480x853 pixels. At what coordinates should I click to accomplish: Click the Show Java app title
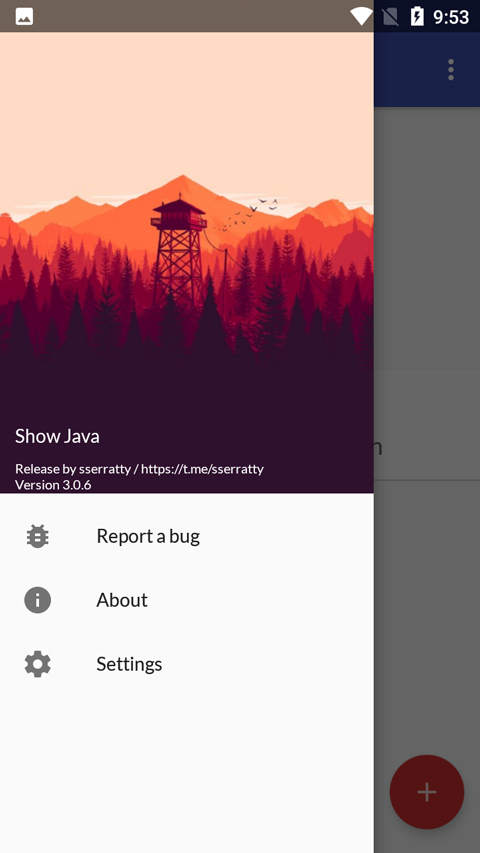coord(57,436)
